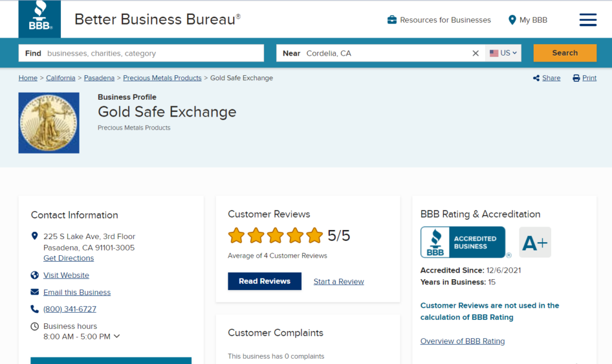
Task: Open the US country dropdown
Action: pos(503,53)
